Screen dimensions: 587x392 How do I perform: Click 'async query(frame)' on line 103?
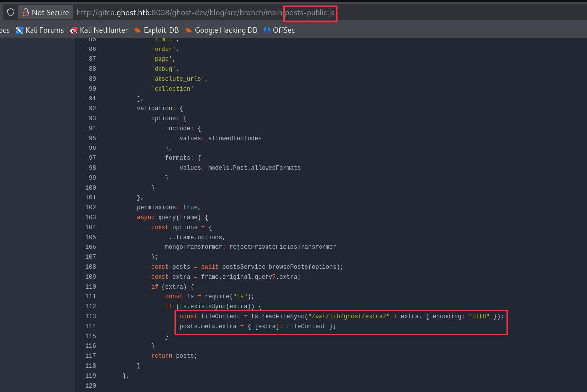coord(170,217)
